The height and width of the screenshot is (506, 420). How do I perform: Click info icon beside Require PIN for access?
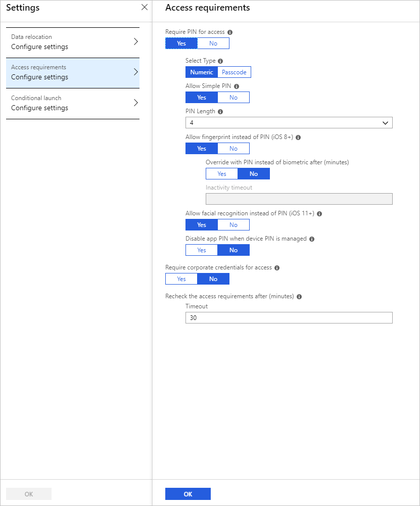pyautogui.click(x=230, y=32)
